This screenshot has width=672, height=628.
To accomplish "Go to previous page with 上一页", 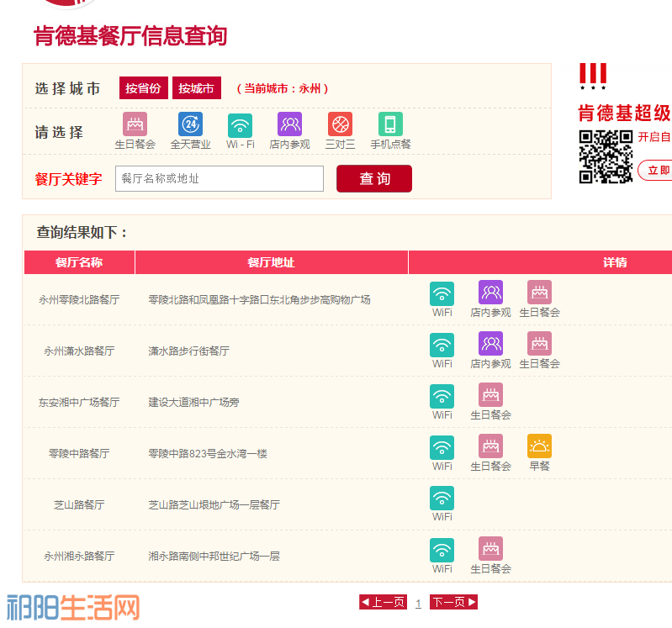I will pos(384,602).
